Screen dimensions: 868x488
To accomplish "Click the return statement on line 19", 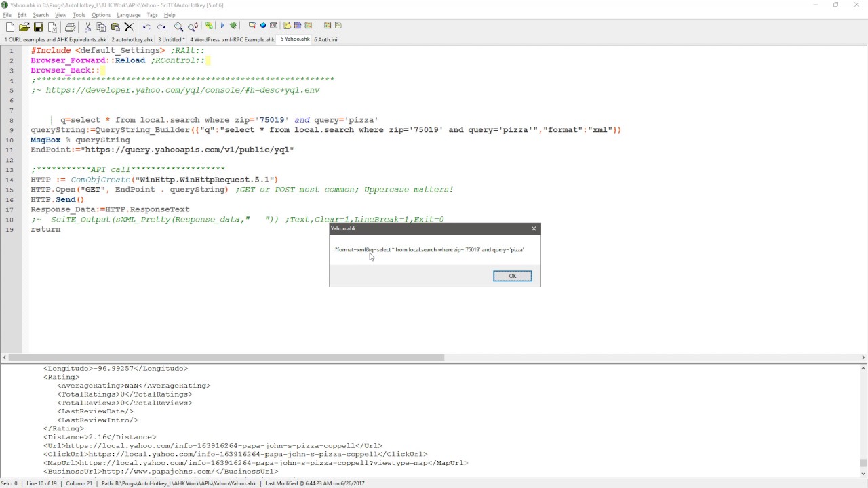I will [x=45, y=229].
